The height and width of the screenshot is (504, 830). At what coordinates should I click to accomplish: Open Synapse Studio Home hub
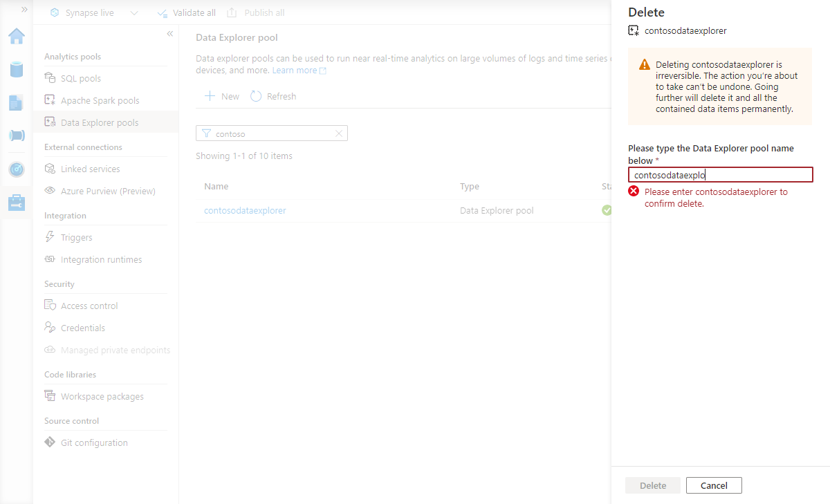point(16,36)
